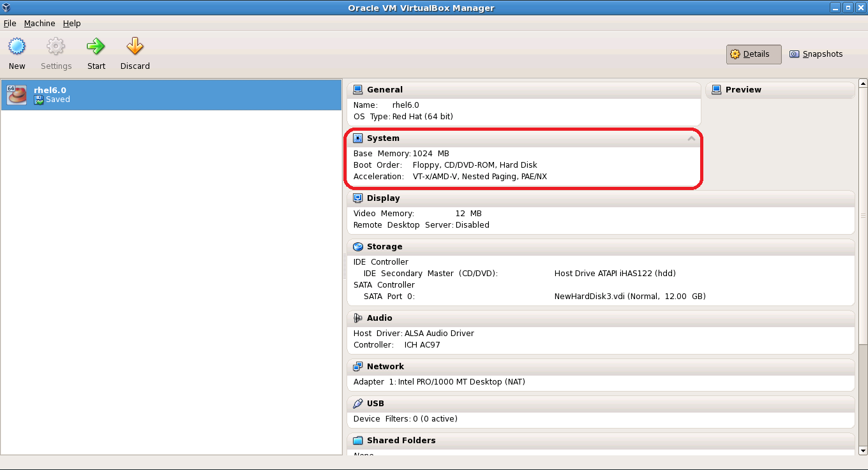Click Boot Order Floppy, CD/DVD-ROM, Hard Disk

(x=475, y=165)
